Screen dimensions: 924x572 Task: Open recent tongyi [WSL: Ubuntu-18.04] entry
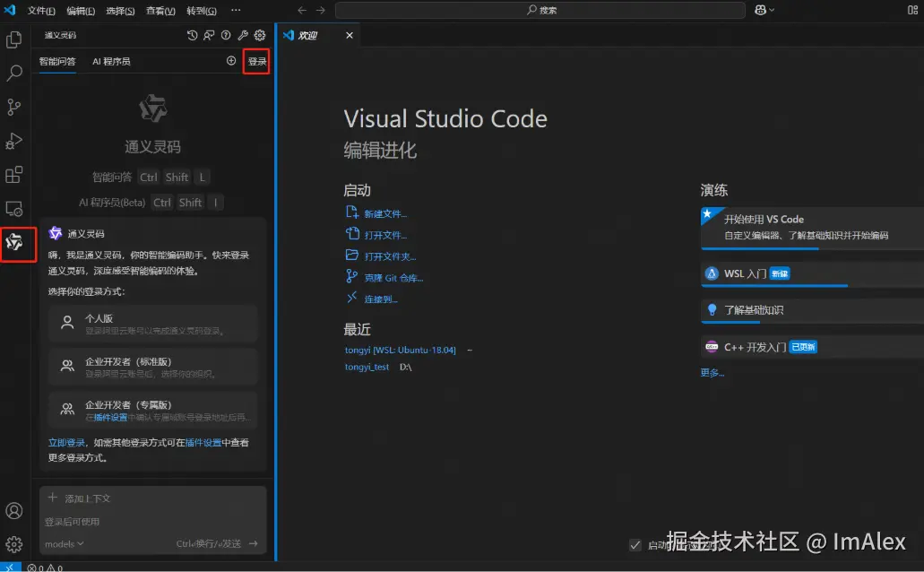pos(400,350)
